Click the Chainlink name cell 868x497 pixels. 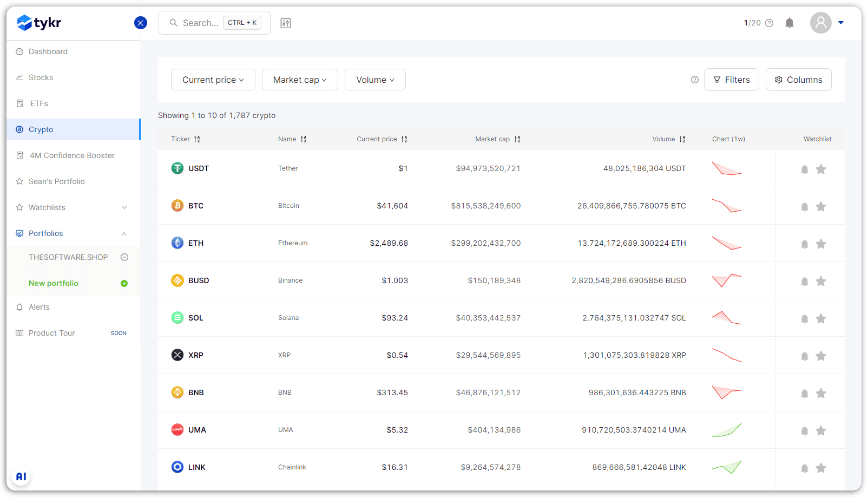(x=292, y=467)
